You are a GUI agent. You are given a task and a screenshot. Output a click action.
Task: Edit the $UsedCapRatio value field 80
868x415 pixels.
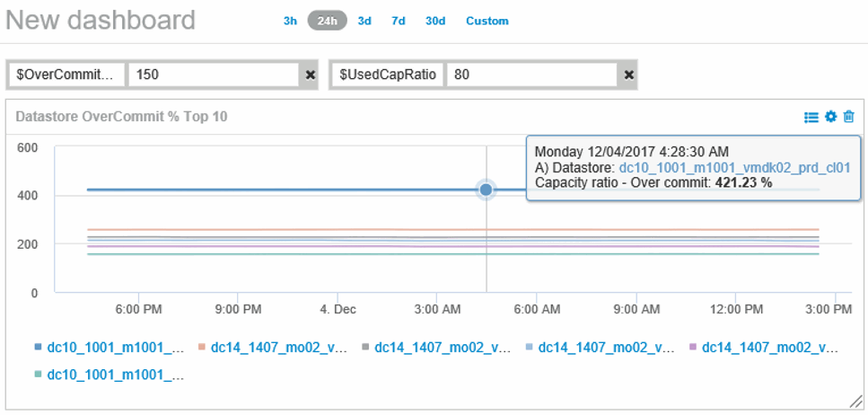tap(531, 75)
